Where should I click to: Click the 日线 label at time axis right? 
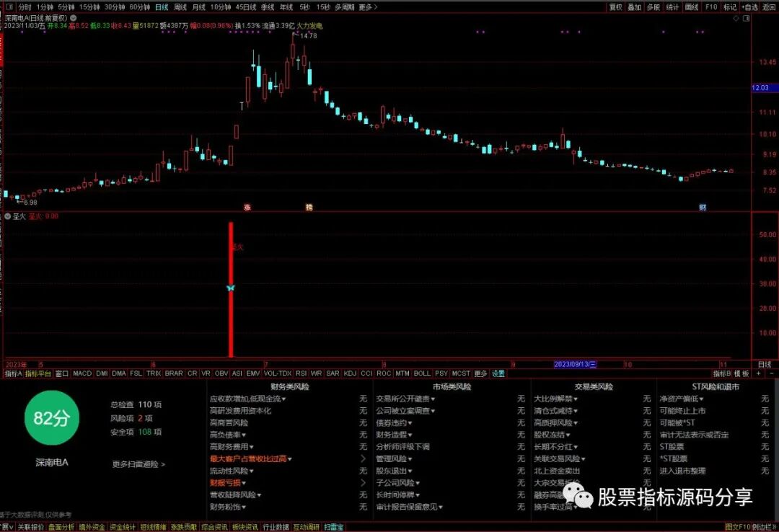point(765,364)
